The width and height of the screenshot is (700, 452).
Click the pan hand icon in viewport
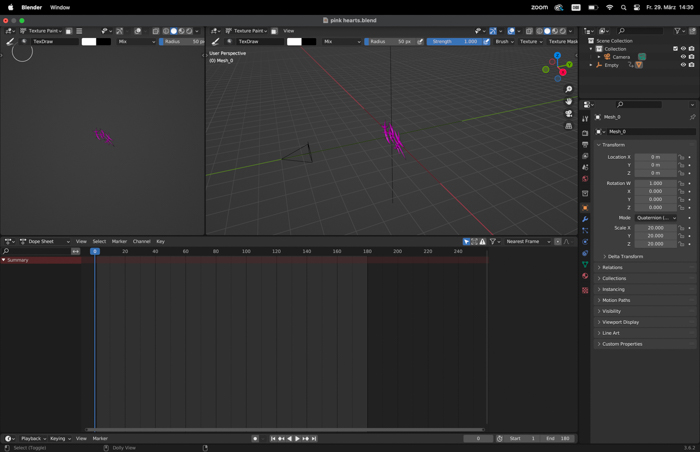click(569, 101)
